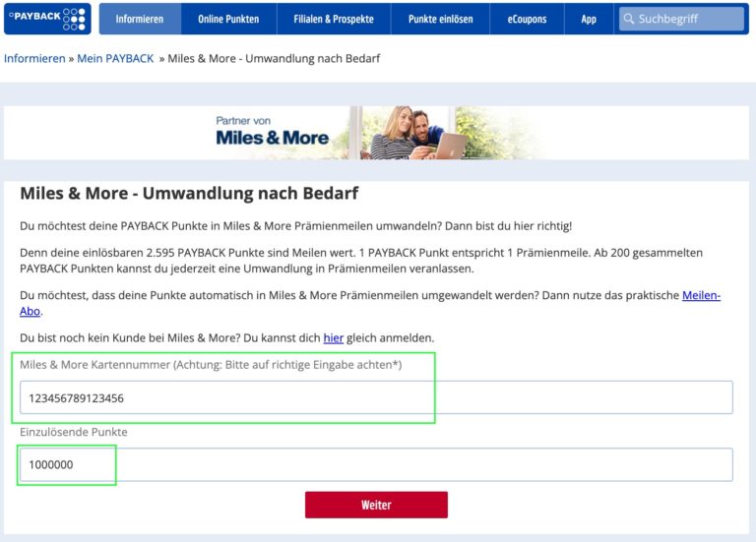756x542 pixels.
Task: Click the Umwandlung nach Bedarf heading
Action: [189, 193]
